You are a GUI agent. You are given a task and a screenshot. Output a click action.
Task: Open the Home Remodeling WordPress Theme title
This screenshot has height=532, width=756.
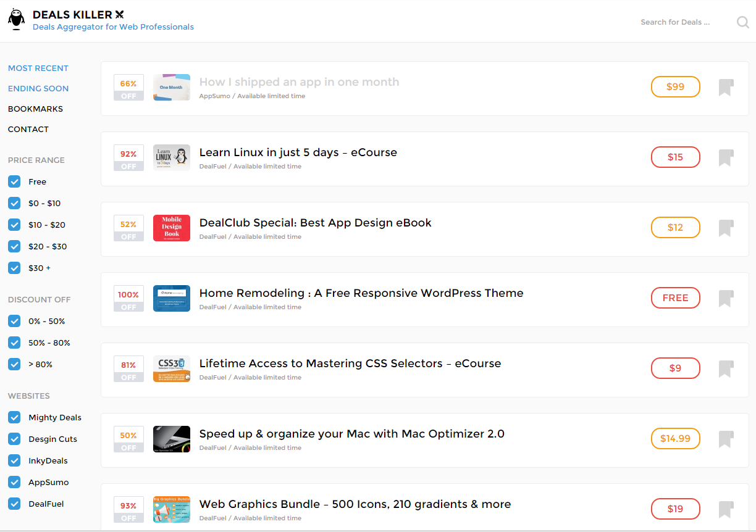(x=361, y=293)
